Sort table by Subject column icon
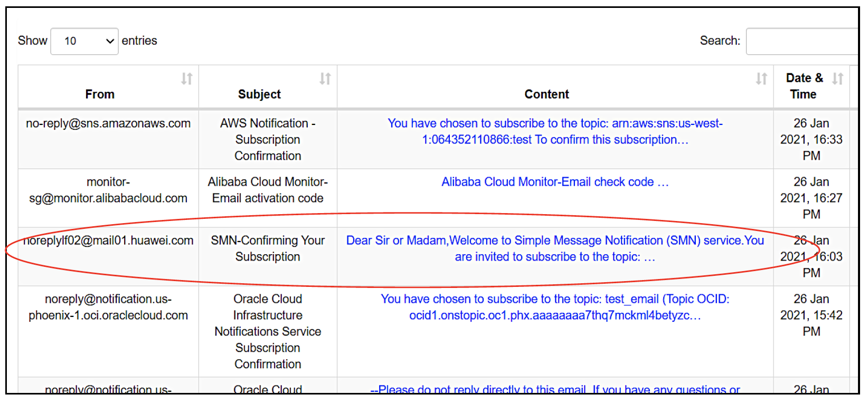The height and width of the screenshot is (404, 868). (325, 79)
